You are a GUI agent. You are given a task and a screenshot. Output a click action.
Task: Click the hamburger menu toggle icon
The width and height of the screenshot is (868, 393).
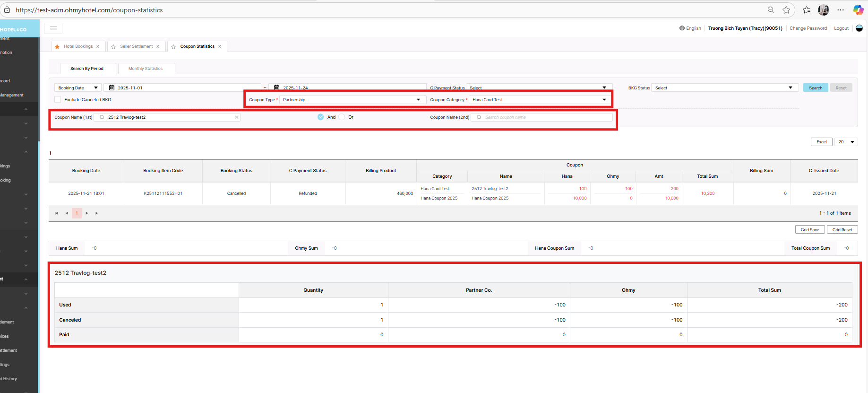53,28
